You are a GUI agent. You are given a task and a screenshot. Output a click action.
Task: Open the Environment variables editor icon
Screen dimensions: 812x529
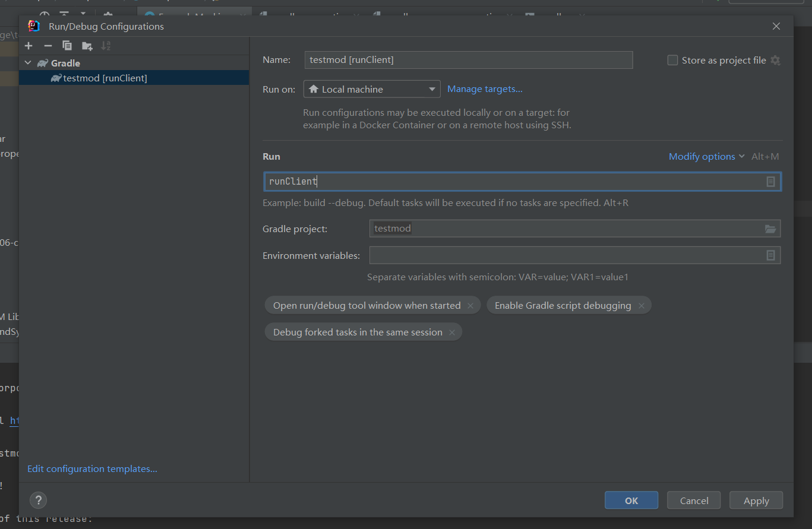pyautogui.click(x=770, y=255)
